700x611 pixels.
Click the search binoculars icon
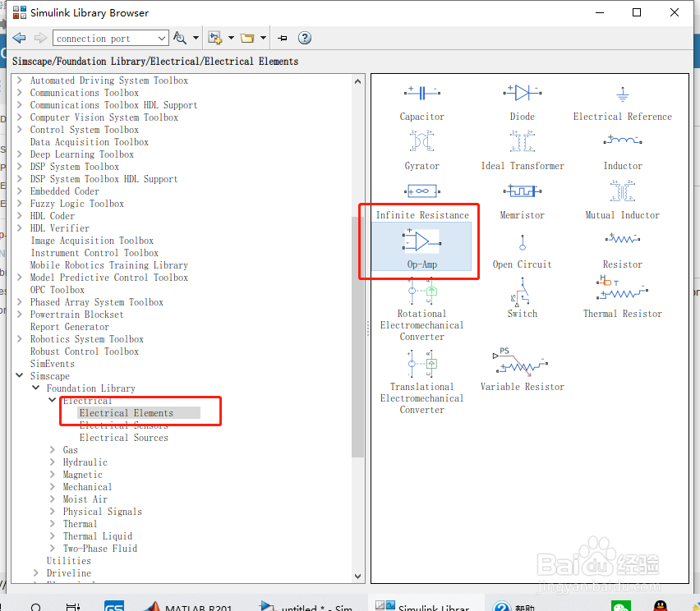pos(180,38)
